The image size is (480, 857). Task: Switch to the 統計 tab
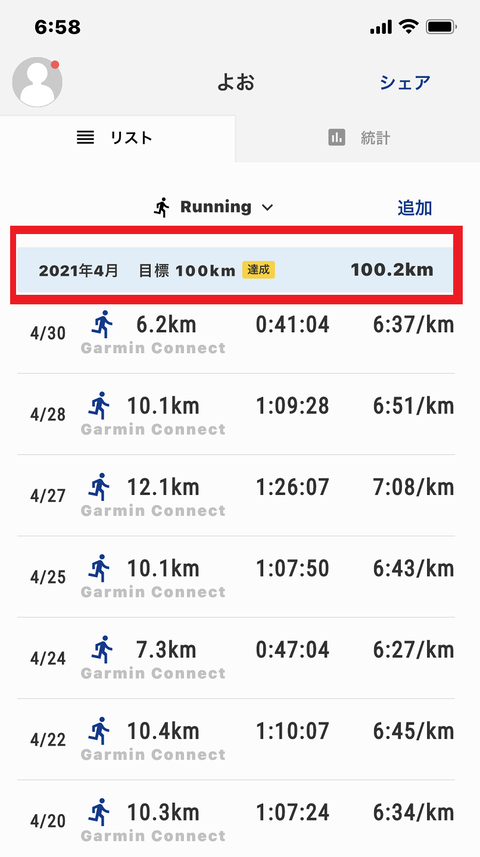pos(358,138)
